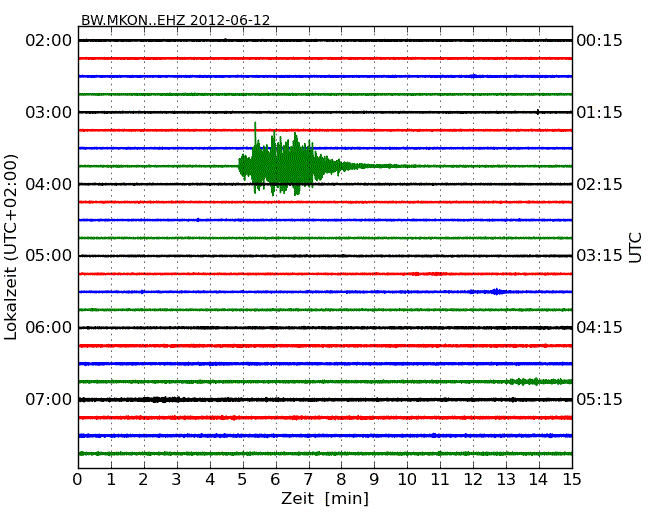The width and height of the screenshot is (650, 520).
Task: Click the vertical UTC axis title
Action: [635, 248]
